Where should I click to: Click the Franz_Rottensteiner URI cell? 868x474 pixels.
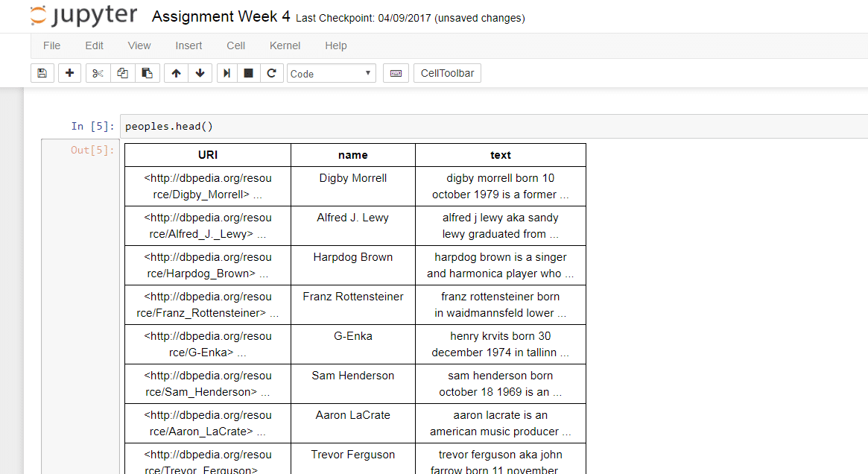point(208,305)
